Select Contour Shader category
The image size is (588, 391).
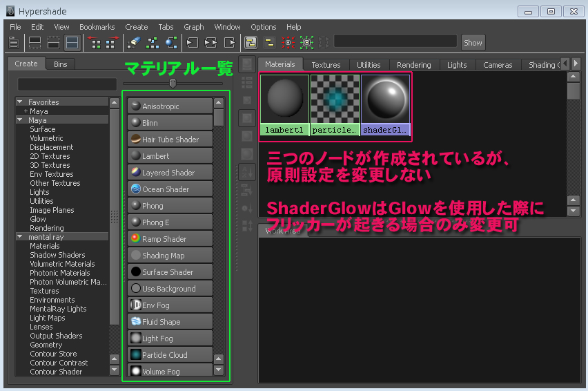(x=56, y=372)
